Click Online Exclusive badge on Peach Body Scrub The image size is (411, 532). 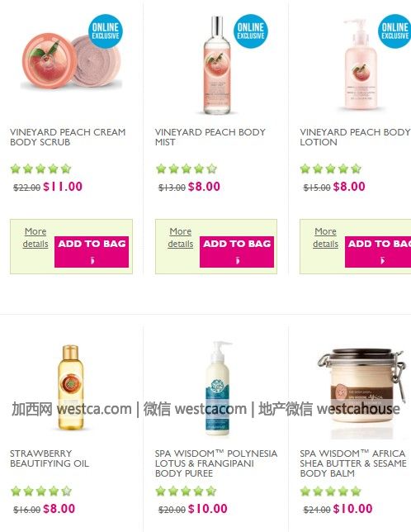click(106, 31)
